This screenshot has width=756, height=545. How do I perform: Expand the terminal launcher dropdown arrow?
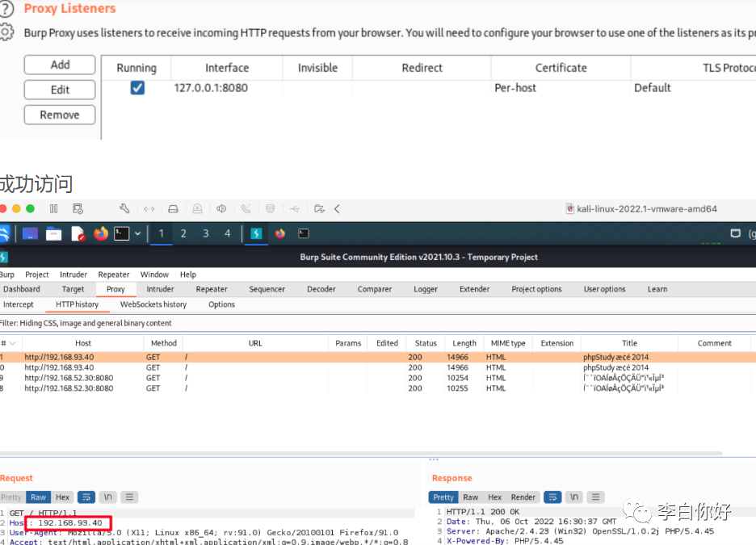(x=138, y=233)
